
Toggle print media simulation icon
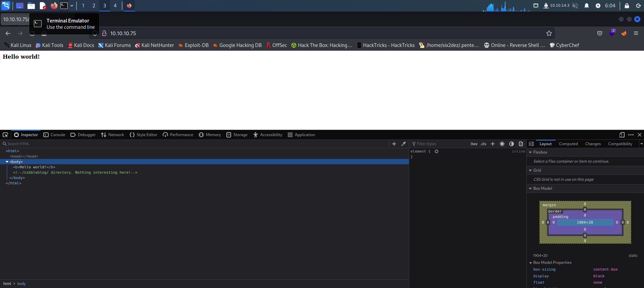(521, 144)
